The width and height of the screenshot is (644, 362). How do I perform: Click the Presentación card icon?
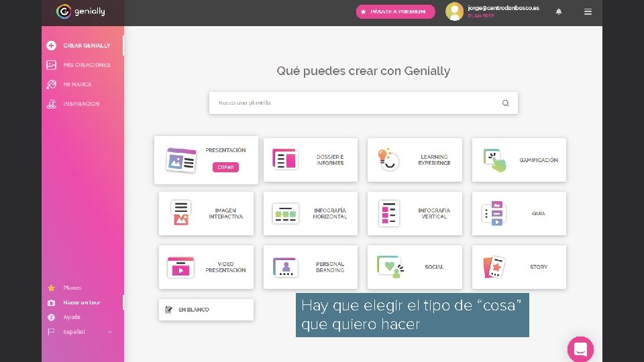pyautogui.click(x=181, y=160)
